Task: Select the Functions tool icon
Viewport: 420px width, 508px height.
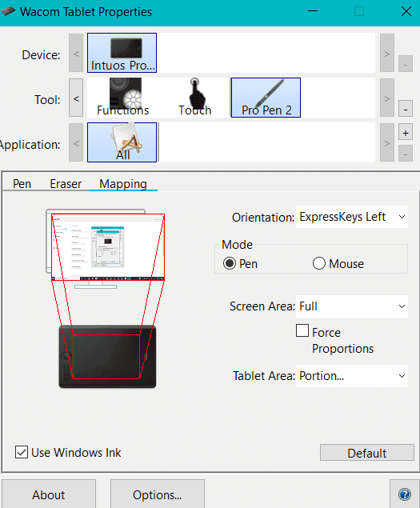Action: [123, 97]
